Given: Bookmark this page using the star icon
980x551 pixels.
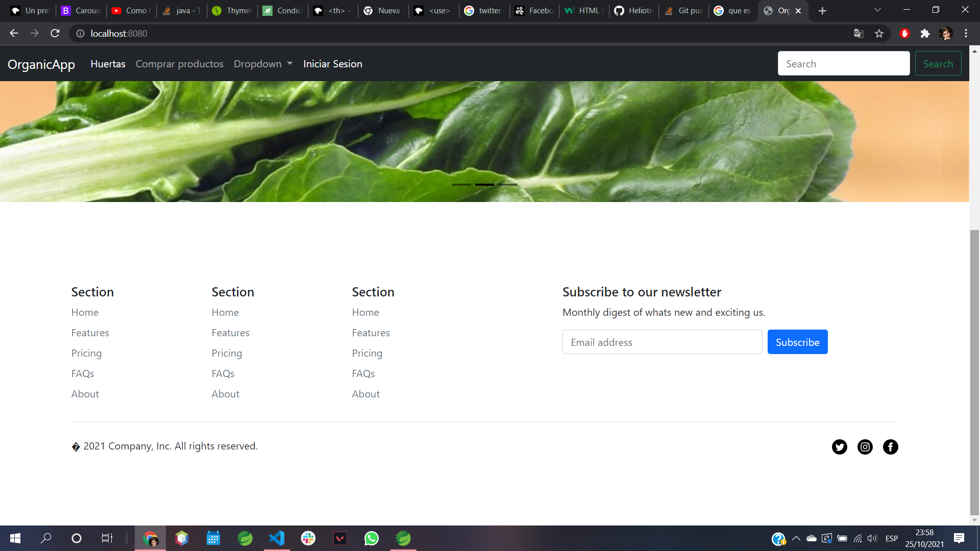Looking at the screenshot, I should point(879,33).
